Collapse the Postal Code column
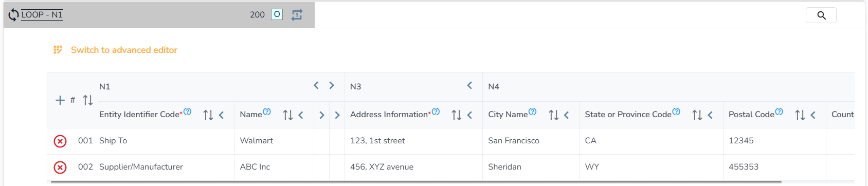 (813, 115)
